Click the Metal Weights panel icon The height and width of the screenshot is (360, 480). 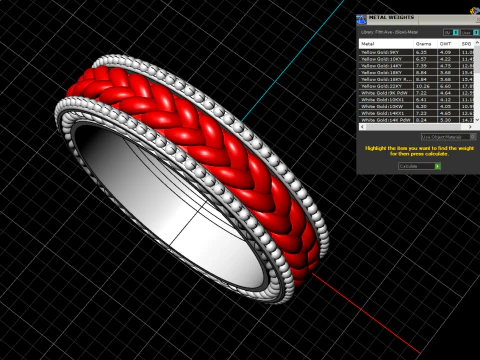pos(361,20)
